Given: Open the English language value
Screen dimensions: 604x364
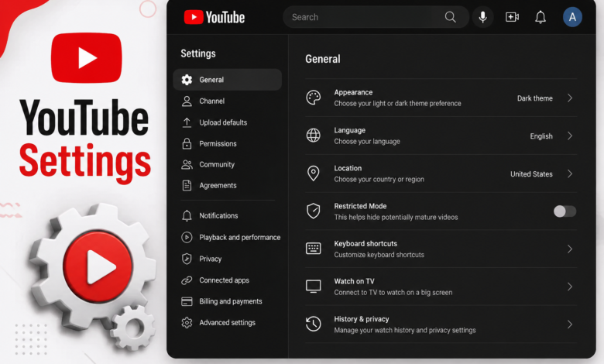Looking at the screenshot, I should click(541, 136).
